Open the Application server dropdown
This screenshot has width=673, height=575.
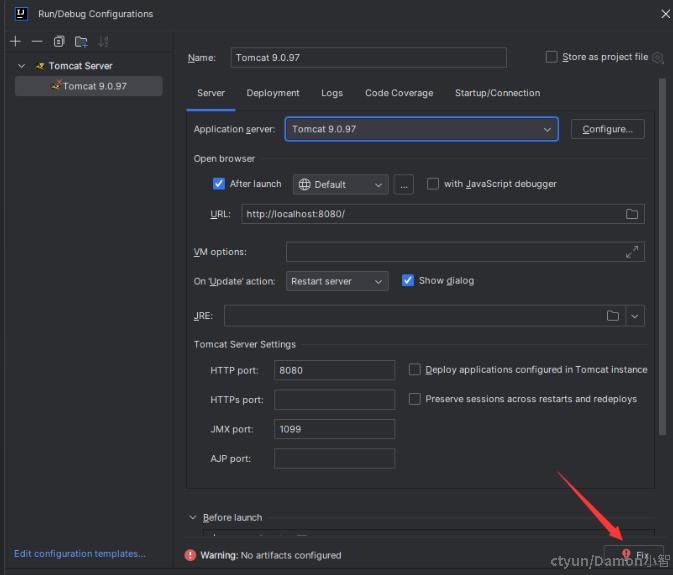421,129
